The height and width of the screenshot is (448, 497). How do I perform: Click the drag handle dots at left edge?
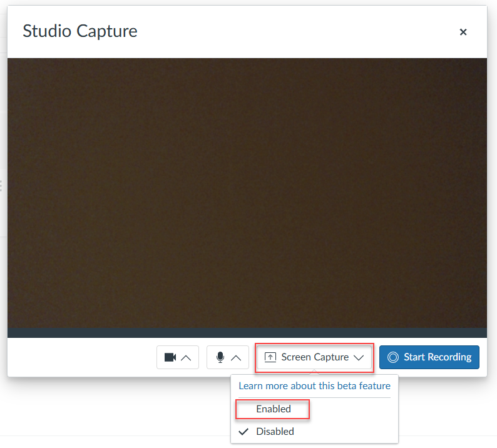2,186
